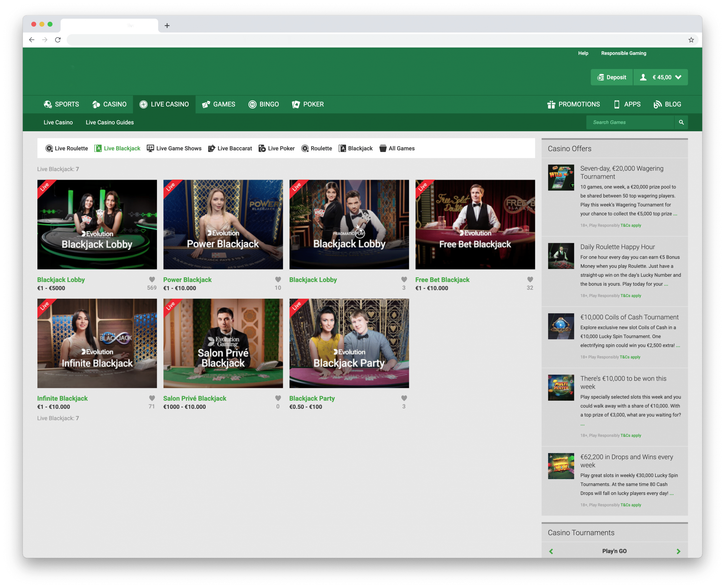This screenshot has height=588, width=725.
Task: Favorite the Pragmatic Blackjack Lobby heart with 3 likes
Action: coord(404,280)
